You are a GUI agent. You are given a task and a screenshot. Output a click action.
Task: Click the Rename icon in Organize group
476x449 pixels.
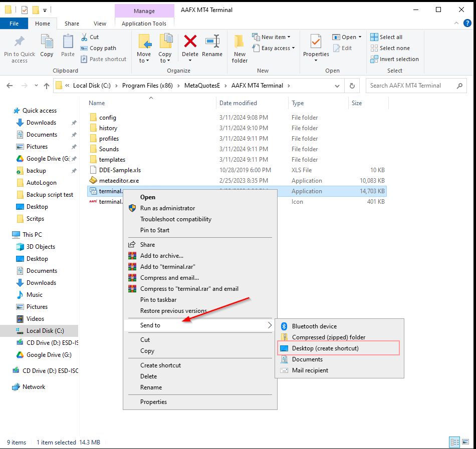212,42
